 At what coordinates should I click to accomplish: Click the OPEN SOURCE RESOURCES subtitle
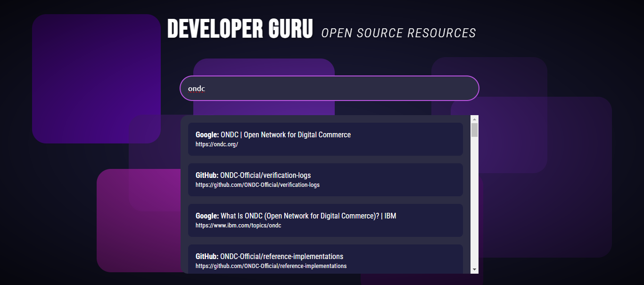(398, 33)
